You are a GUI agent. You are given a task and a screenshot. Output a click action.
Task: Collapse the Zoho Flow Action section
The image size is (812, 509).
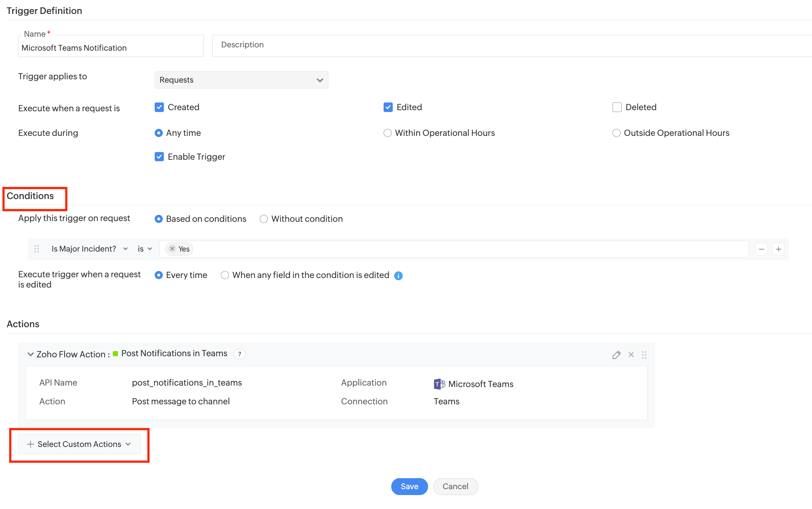pyautogui.click(x=30, y=354)
